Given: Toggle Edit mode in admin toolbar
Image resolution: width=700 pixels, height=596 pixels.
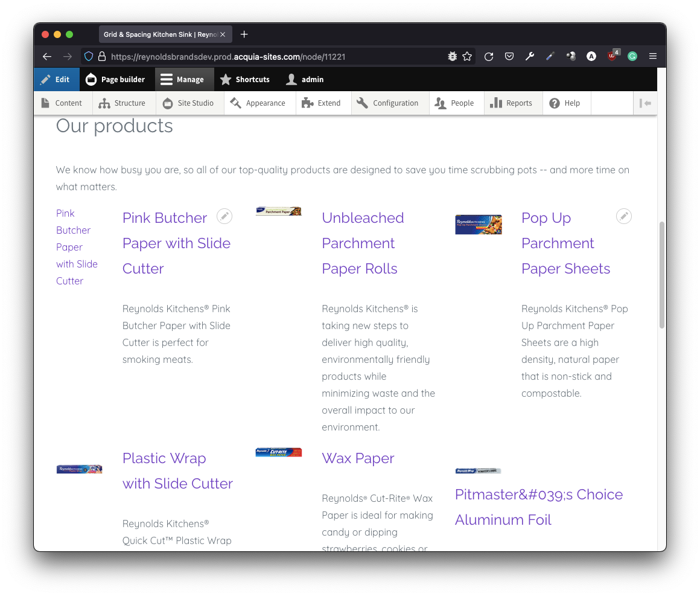Looking at the screenshot, I should tap(55, 79).
